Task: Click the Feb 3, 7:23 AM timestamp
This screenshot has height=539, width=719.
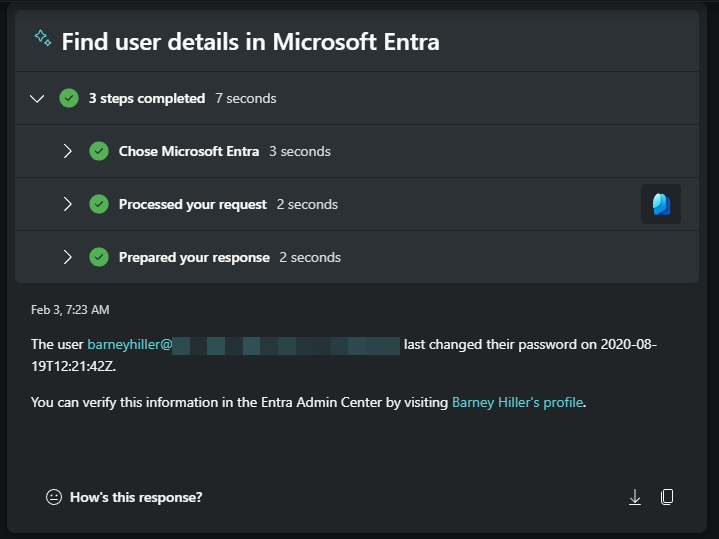Action: click(70, 310)
